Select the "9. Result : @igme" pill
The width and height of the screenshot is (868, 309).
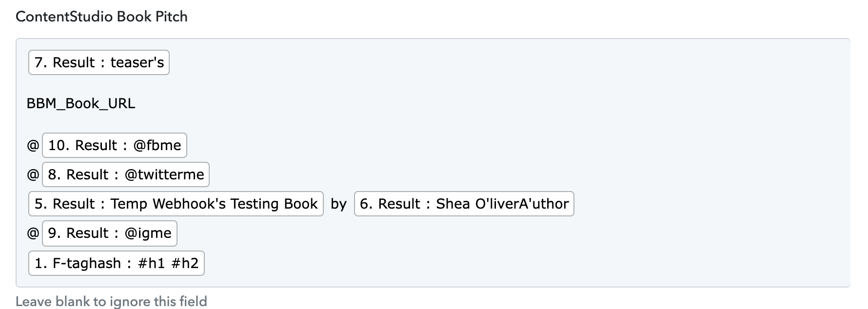pos(110,233)
